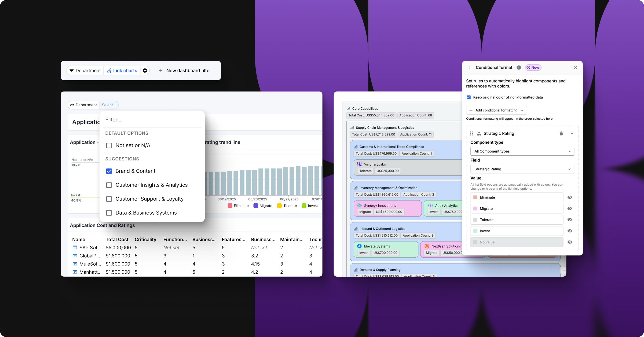Click the Total Cost column header
The height and width of the screenshot is (337, 644).
[x=117, y=239]
